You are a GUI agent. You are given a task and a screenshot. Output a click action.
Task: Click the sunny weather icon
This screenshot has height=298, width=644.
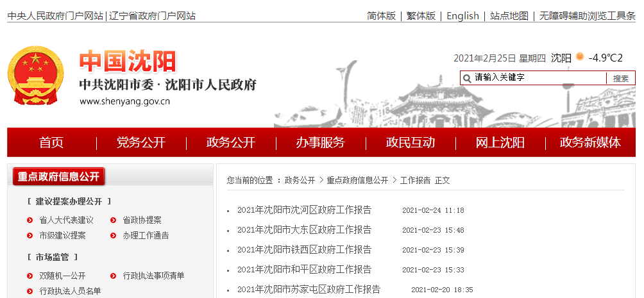click(579, 56)
